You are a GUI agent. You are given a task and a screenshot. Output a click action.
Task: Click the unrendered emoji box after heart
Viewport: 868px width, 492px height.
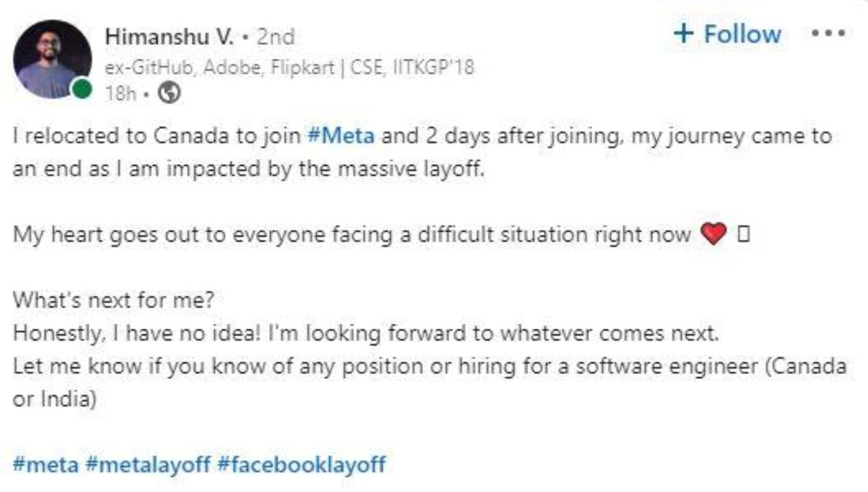(743, 234)
